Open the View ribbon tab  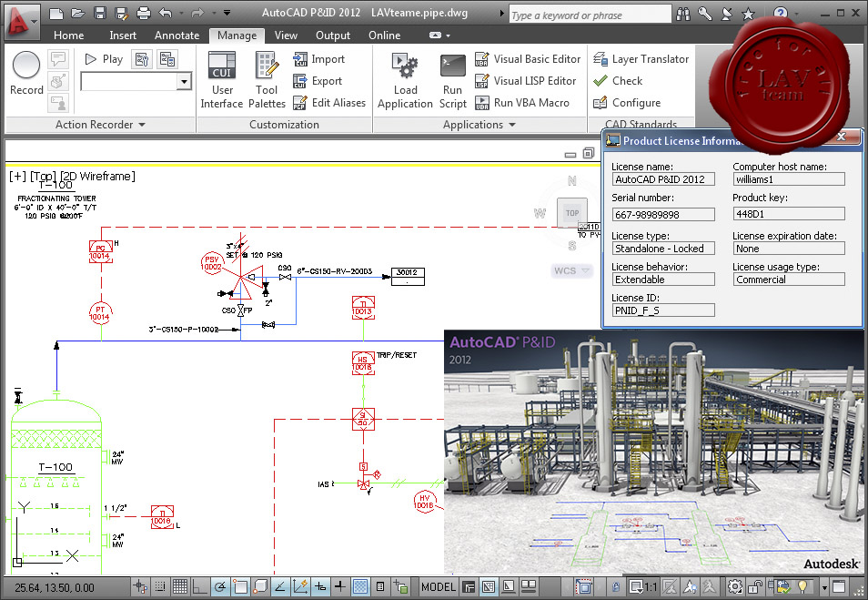coord(287,36)
